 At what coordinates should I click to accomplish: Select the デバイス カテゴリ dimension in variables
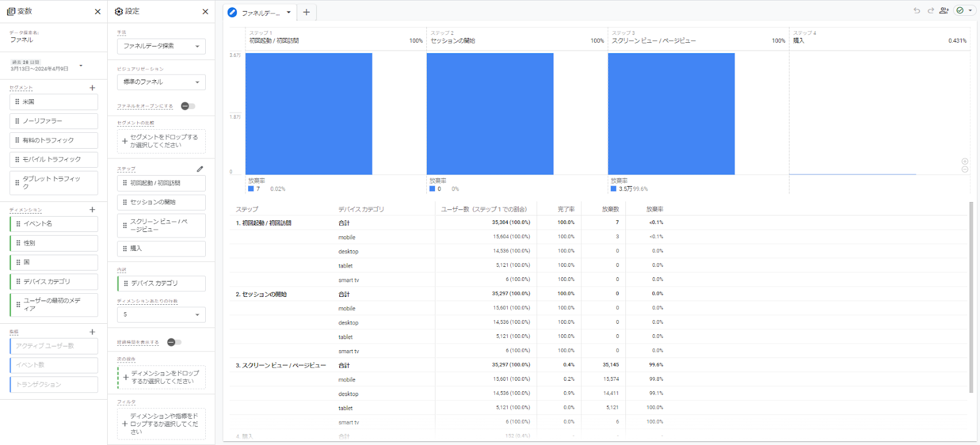click(54, 282)
